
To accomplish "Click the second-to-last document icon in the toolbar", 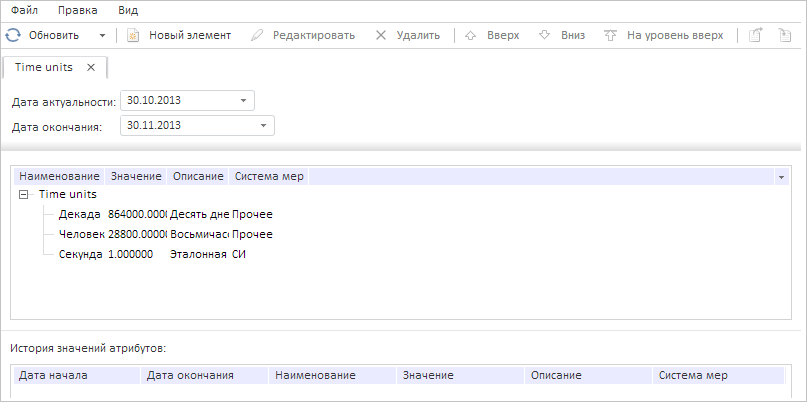I will [x=756, y=35].
